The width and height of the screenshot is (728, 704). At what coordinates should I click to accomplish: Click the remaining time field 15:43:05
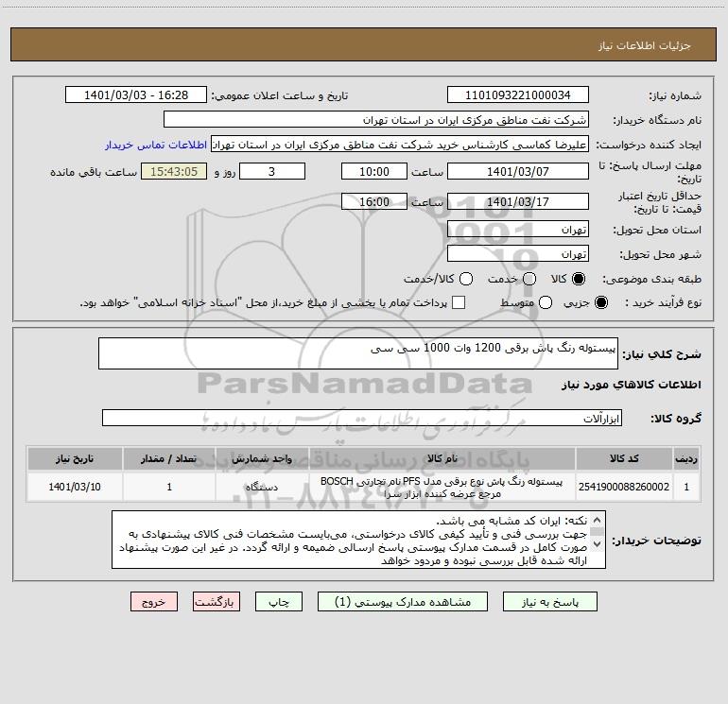point(174,172)
